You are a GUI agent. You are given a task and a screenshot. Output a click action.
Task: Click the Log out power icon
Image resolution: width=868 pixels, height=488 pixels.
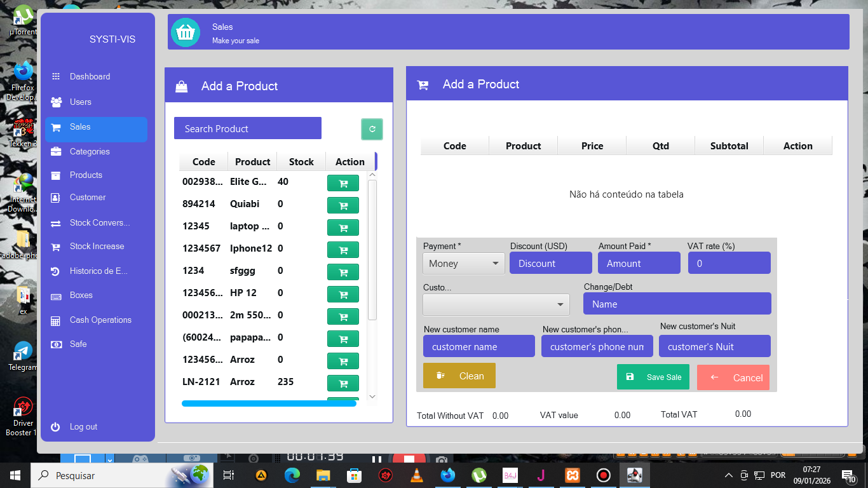[56, 427]
